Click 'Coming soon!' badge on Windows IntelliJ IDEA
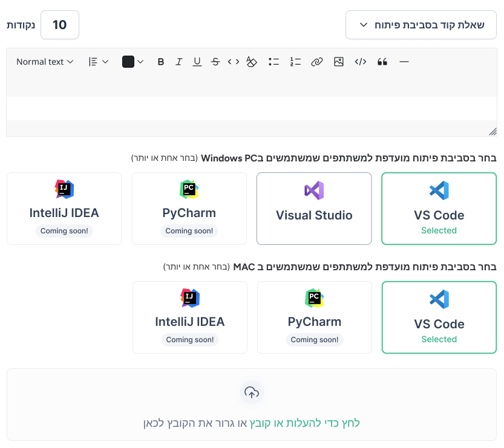The height and width of the screenshot is (448, 504). coord(64,231)
